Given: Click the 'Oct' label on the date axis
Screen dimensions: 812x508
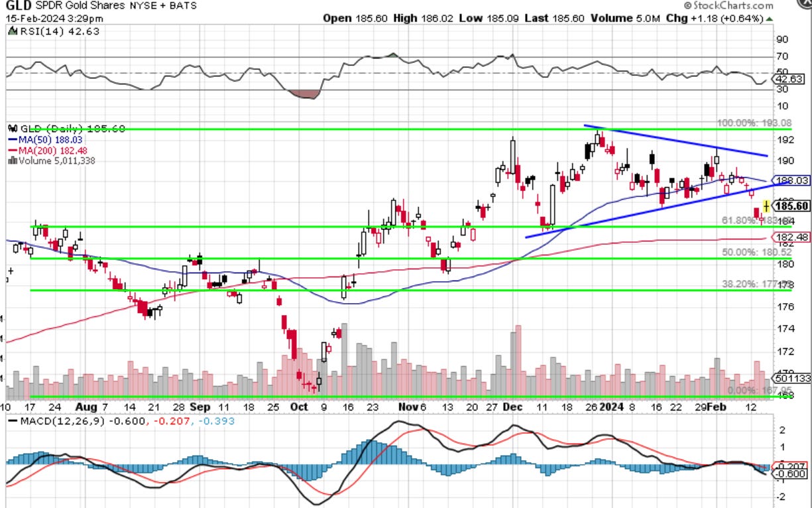Looking at the screenshot, I should click(298, 407).
